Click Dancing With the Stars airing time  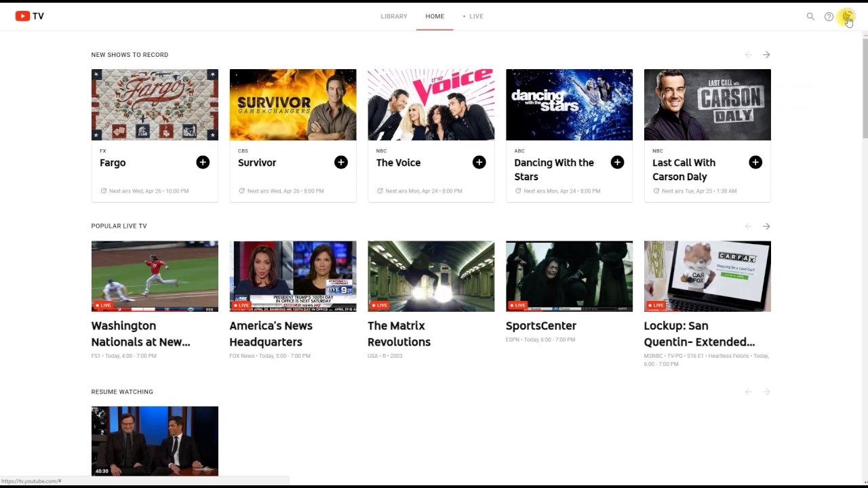pos(562,191)
